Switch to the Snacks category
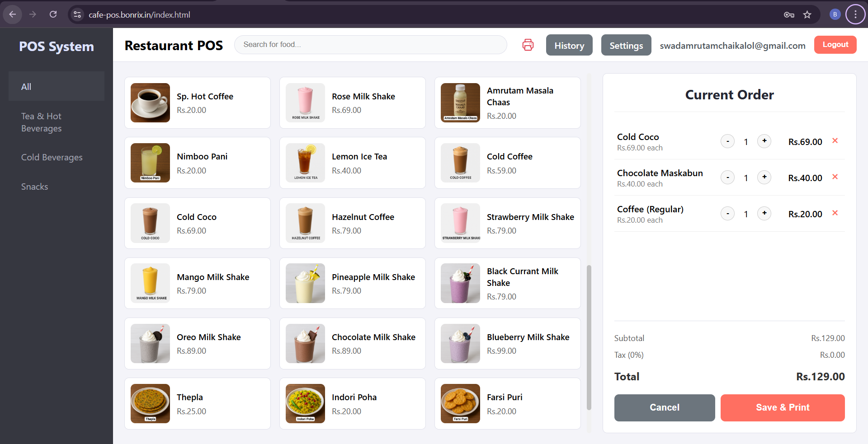The height and width of the screenshot is (444, 868). (x=35, y=187)
